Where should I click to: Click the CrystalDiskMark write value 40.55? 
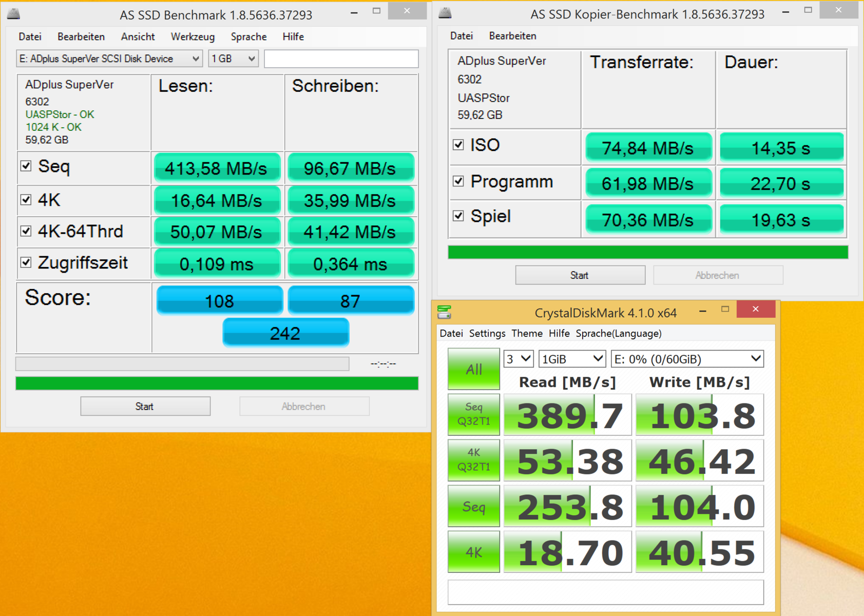click(700, 552)
